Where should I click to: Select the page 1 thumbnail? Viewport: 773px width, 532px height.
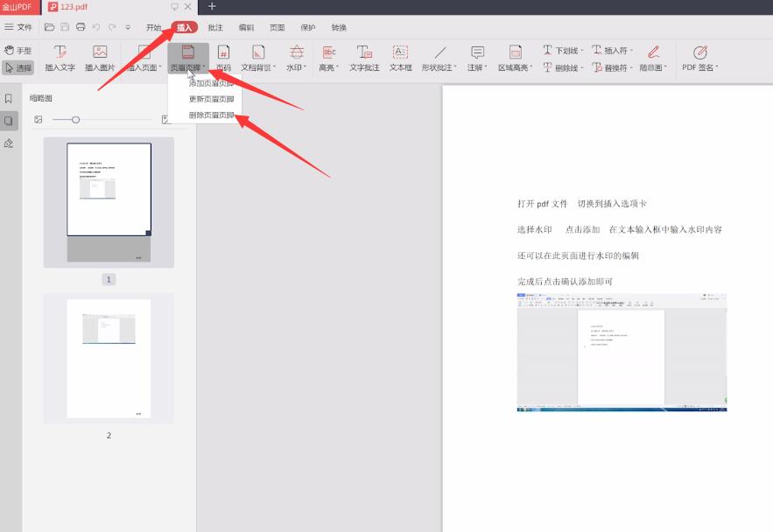point(109,202)
